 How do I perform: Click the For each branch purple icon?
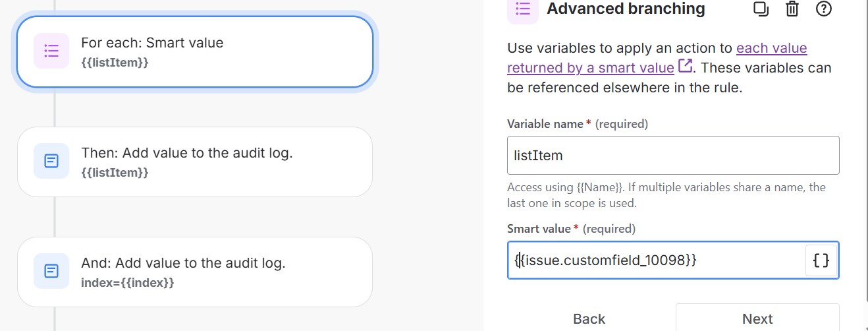point(51,51)
